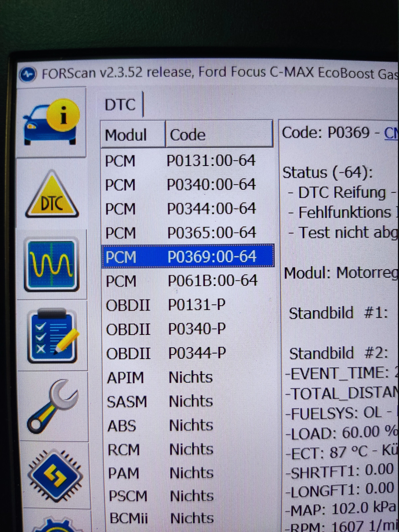
Task: Click the -RPM: 1607 line
Action: point(342,526)
